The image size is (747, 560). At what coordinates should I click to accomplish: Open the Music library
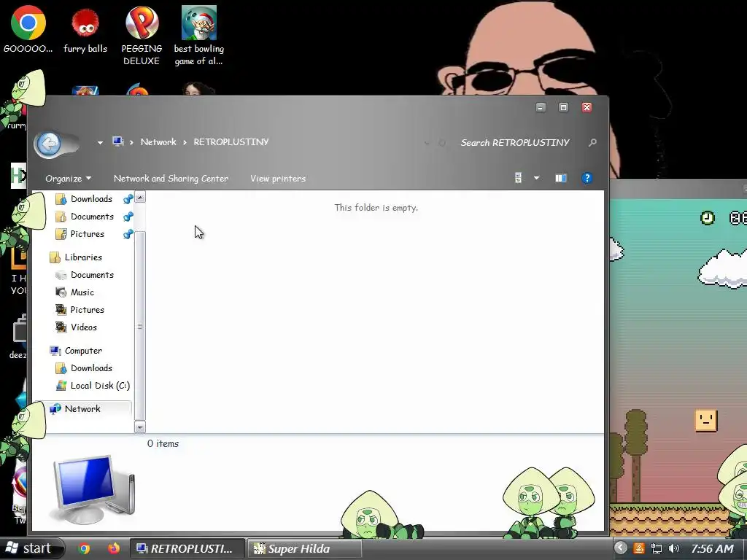point(75,292)
